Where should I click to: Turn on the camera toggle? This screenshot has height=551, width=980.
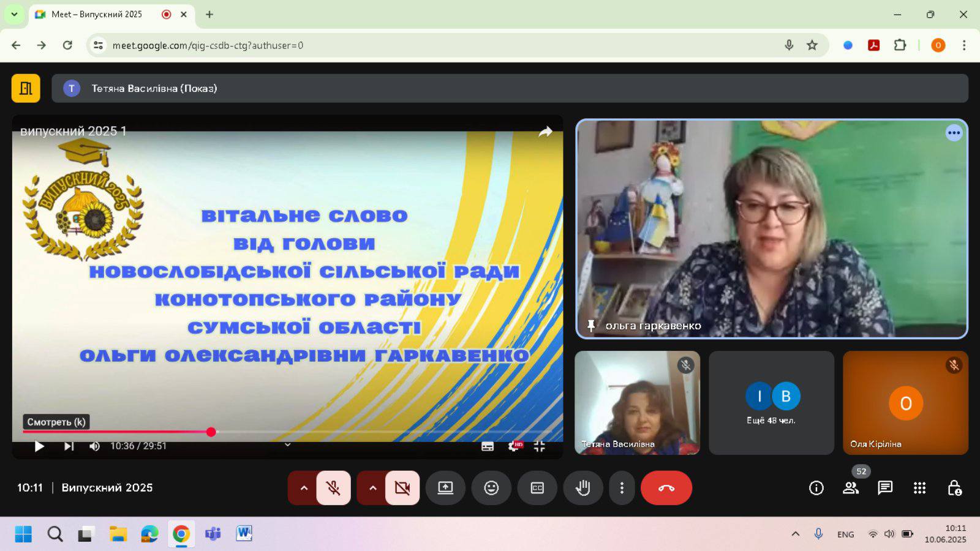click(x=402, y=488)
